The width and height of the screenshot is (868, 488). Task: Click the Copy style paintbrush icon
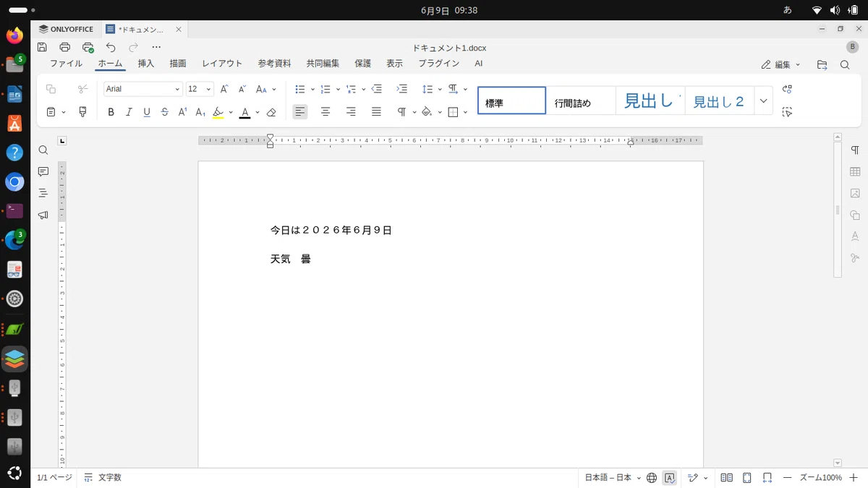pos(82,112)
